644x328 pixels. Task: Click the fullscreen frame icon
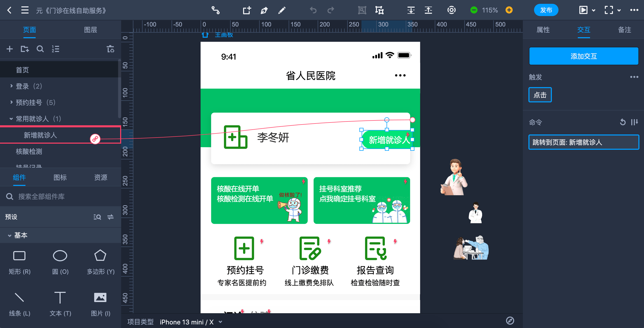pos(609,10)
